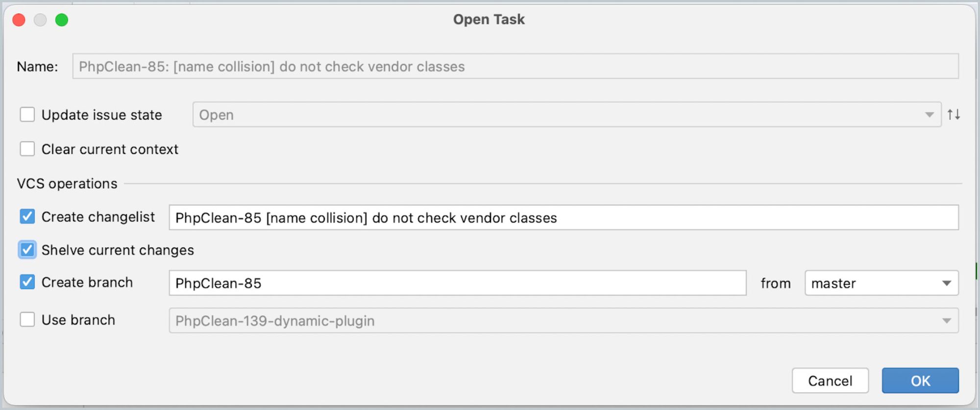Viewport: 980px width, 410px height.
Task: Close the Open Task dialog with red button
Action: 19,20
